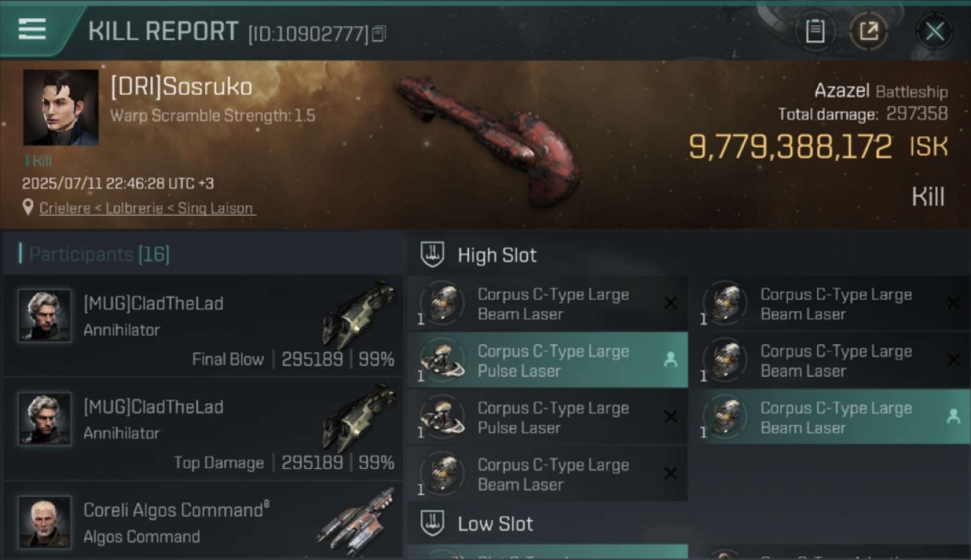
Task: Click the Annihilator ship thumbnail for Final Blow
Action: tap(359, 314)
